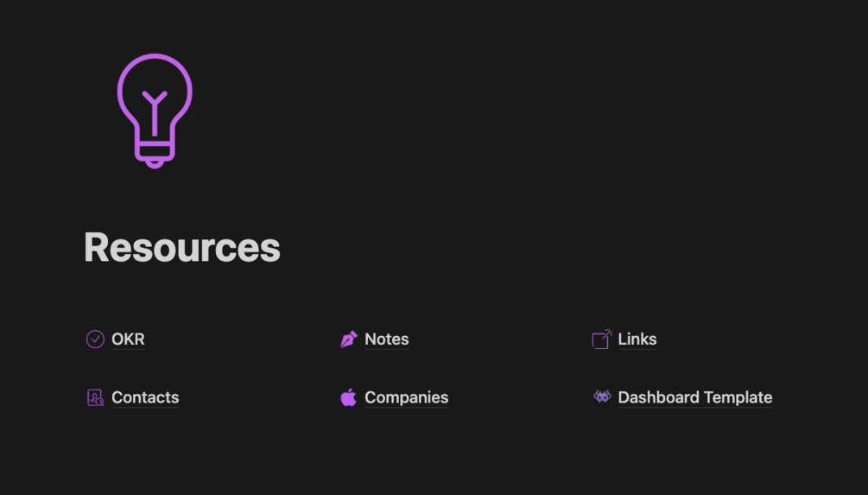Screen dimensions: 868x495
Task: Click the external link icon beside Links
Action: point(601,340)
